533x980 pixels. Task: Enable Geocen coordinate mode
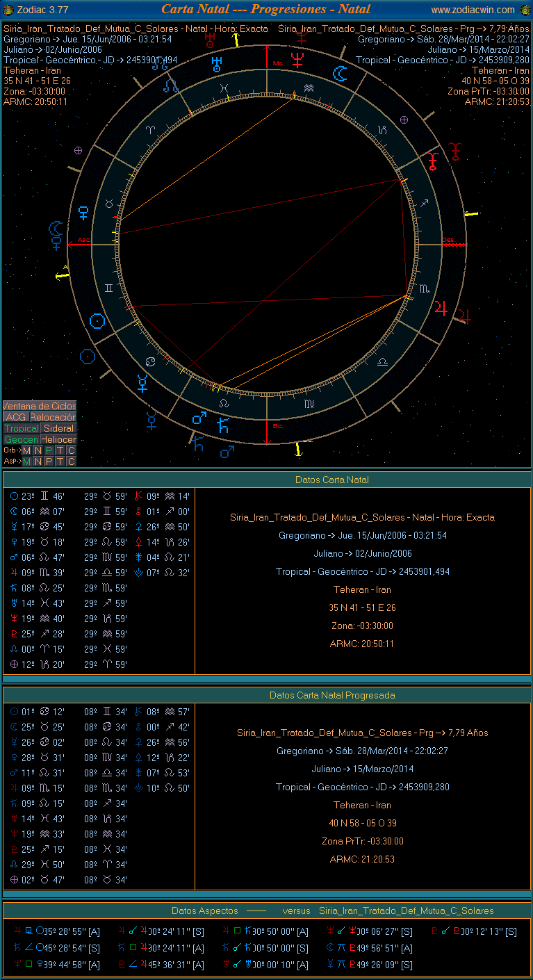tap(22, 439)
